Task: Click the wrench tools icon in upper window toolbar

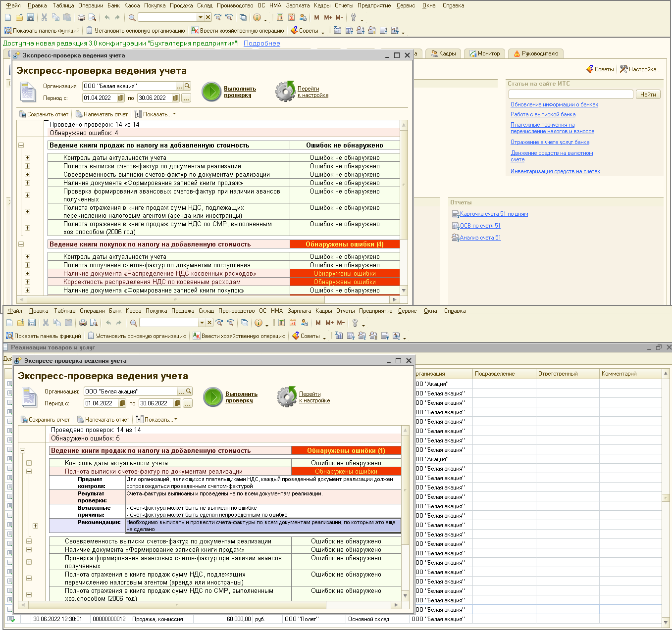Action: 354,17
